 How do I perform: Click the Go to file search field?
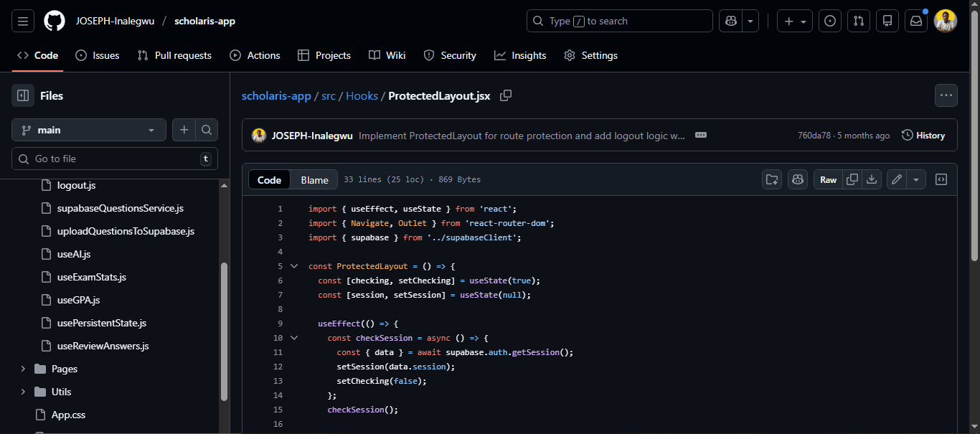115,159
